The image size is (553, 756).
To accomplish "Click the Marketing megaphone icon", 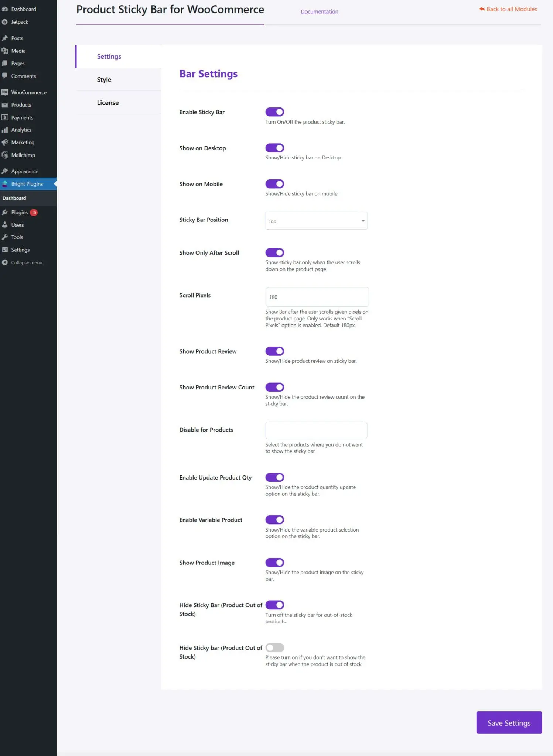I will pyautogui.click(x=5, y=142).
